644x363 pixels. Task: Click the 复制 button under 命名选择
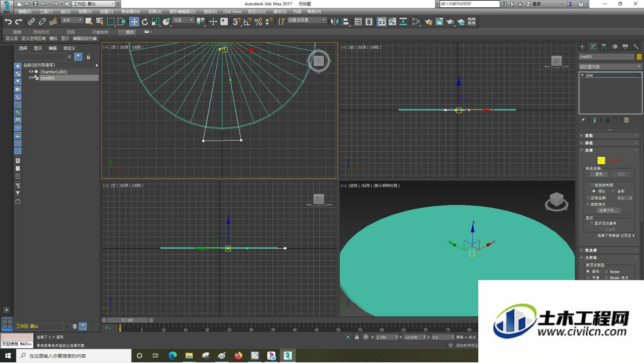[599, 174]
